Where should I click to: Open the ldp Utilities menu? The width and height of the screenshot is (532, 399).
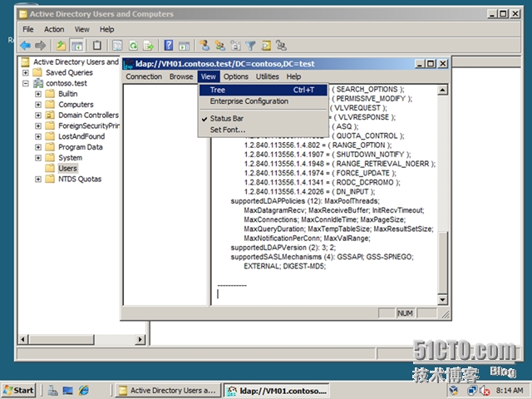point(268,76)
